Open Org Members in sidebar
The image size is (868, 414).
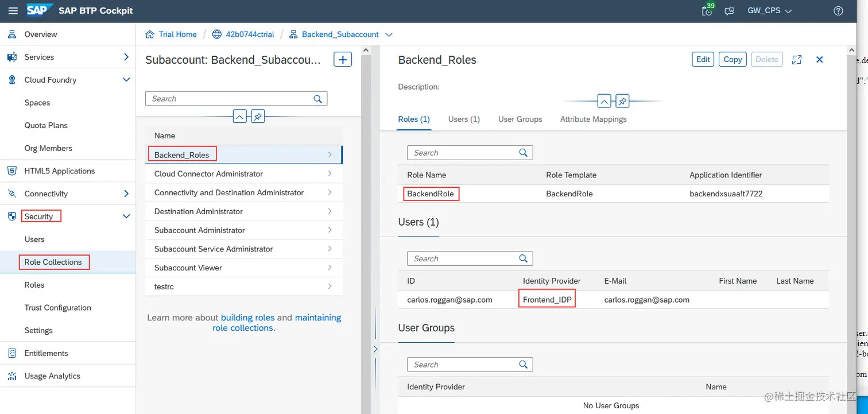click(x=68, y=148)
